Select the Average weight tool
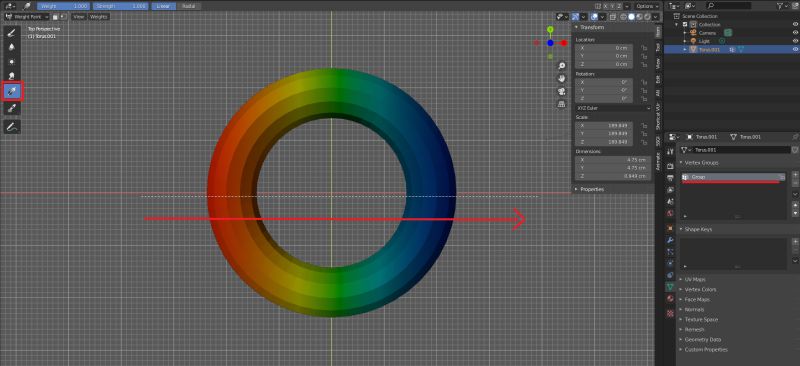 (x=12, y=62)
